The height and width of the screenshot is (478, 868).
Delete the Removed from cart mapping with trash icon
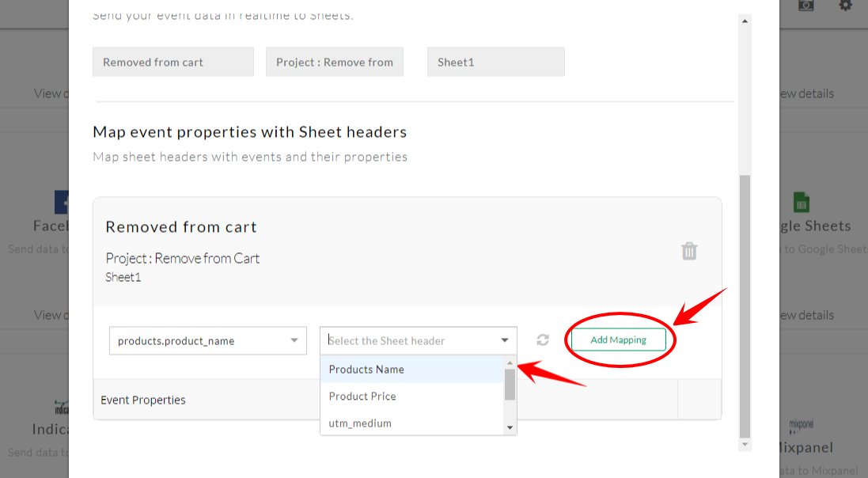689,251
